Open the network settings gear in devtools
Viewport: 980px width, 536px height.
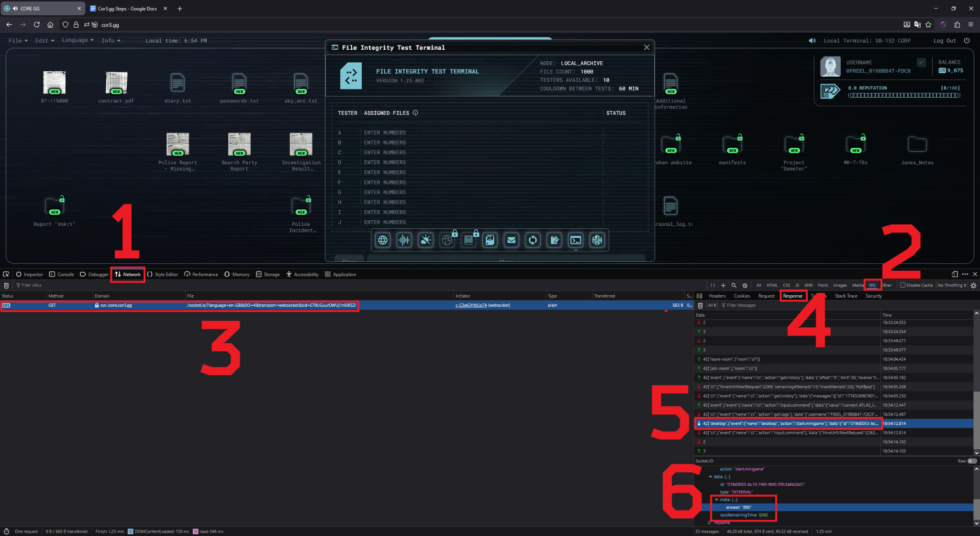(973, 285)
